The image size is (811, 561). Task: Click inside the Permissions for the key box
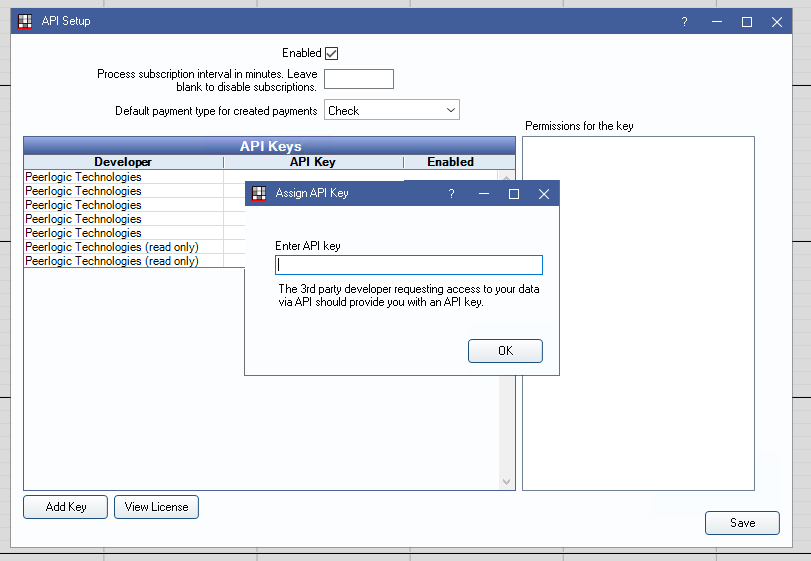pyautogui.click(x=638, y=313)
